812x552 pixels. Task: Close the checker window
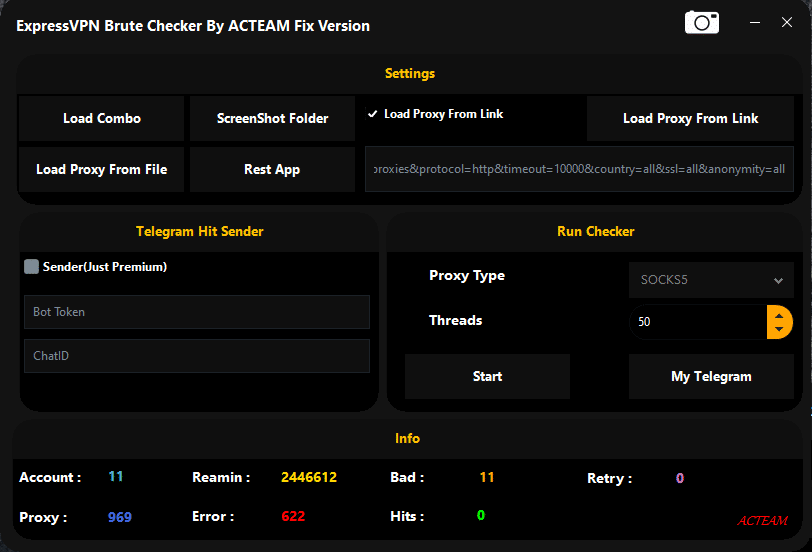click(x=787, y=22)
